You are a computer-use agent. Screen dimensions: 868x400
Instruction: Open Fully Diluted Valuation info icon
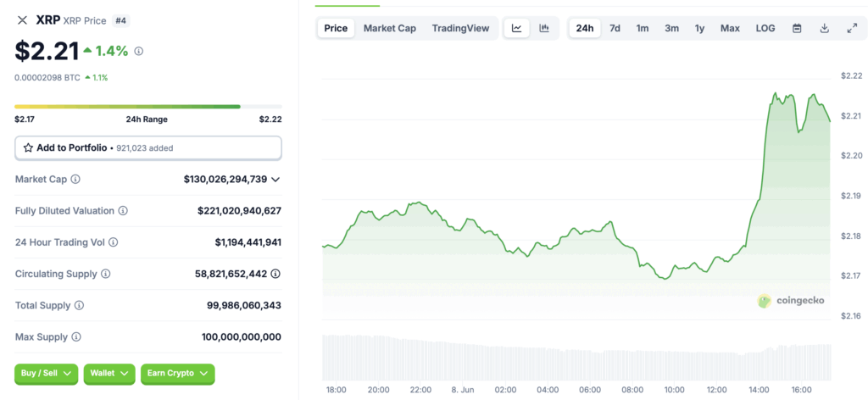[124, 211]
